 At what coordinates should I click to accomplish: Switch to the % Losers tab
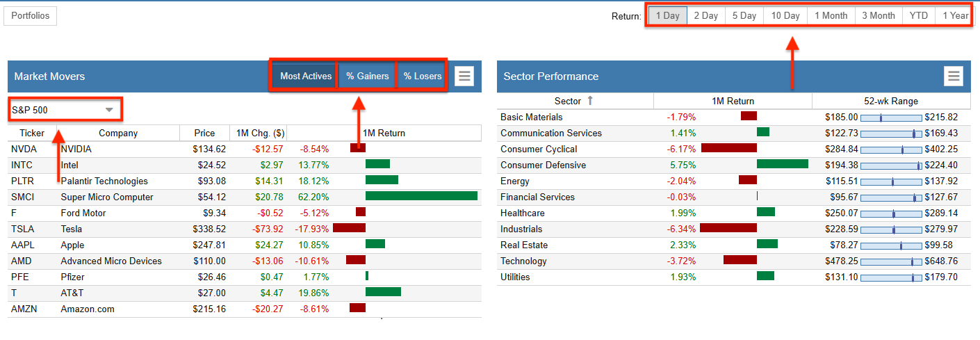[x=423, y=76]
